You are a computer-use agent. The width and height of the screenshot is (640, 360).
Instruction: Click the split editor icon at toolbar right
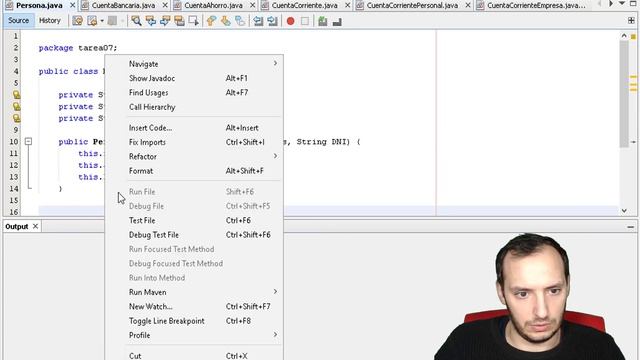point(631,20)
